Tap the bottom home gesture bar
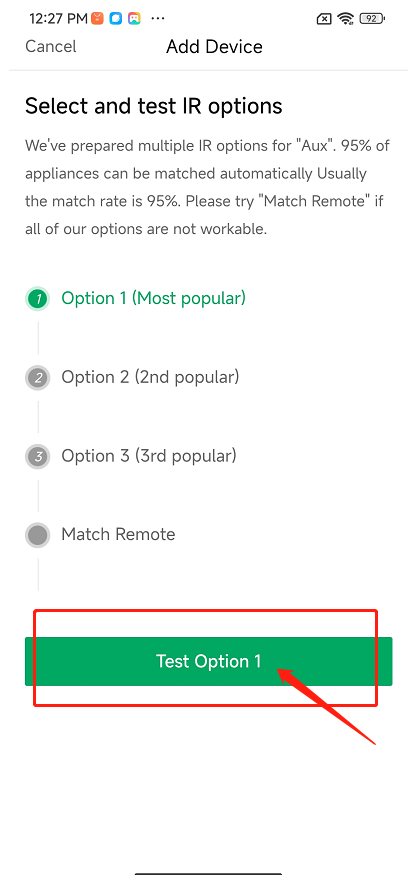This screenshot has width=418, height=885. (208, 874)
